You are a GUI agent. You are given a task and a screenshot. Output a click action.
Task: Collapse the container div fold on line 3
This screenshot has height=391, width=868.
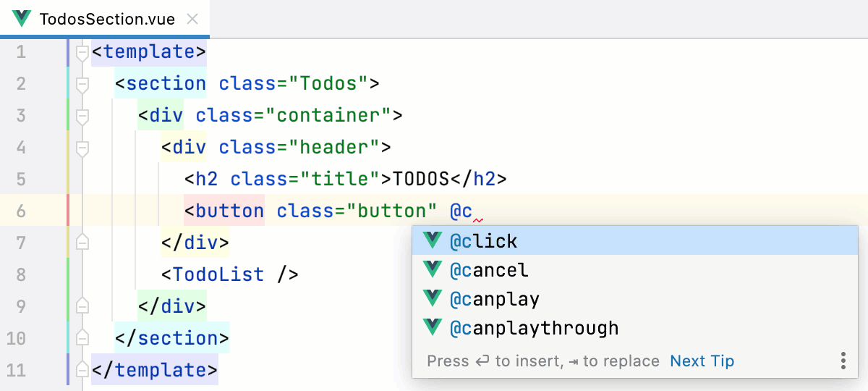click(82, 116)
